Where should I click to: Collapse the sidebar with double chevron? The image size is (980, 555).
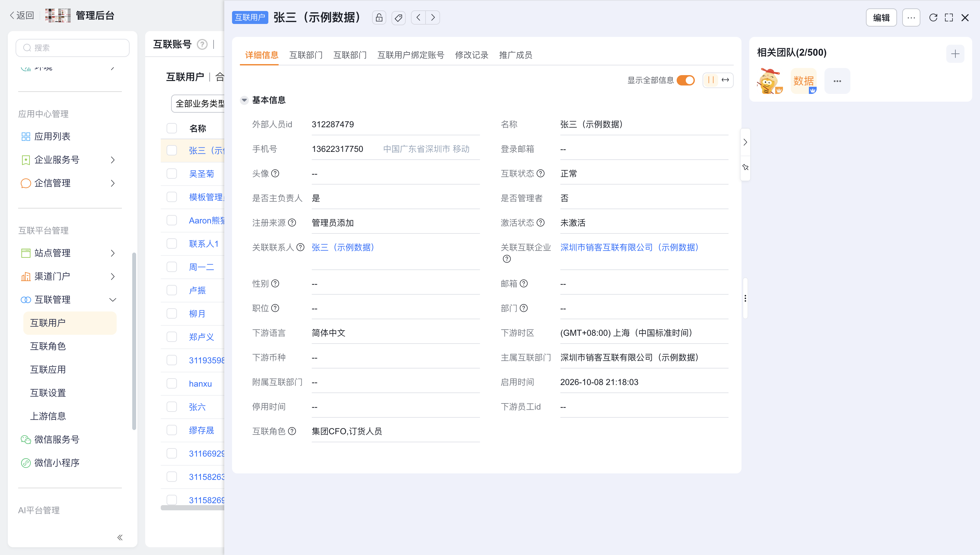click(x=120, y=538)
